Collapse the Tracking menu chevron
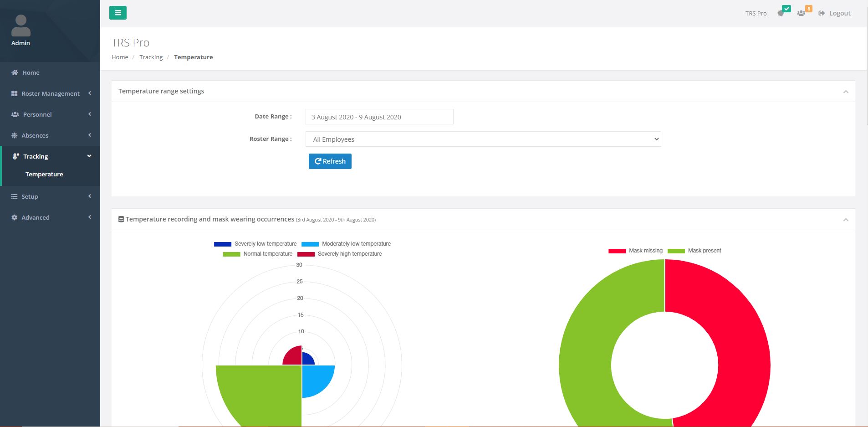The width and height of the screenshot is (868, 427). click(x=89, y=156)
